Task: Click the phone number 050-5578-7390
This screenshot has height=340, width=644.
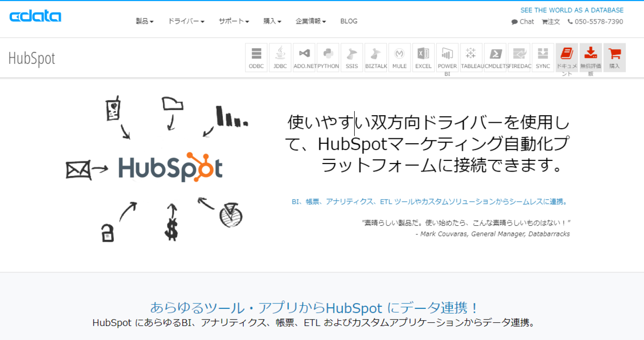Action: click(595, 22)
